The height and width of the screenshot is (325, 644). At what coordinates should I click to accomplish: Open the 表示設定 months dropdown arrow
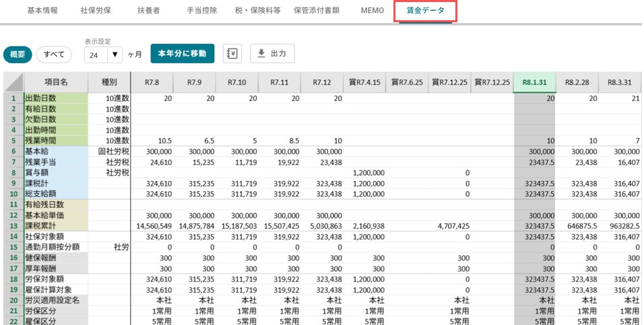pyautogui.click(x=115, y=55)
